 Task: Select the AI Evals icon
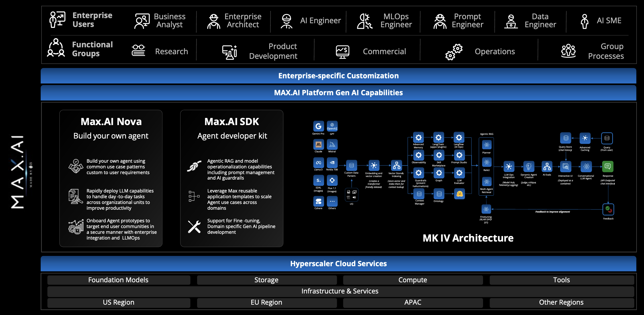click(547, 166)
